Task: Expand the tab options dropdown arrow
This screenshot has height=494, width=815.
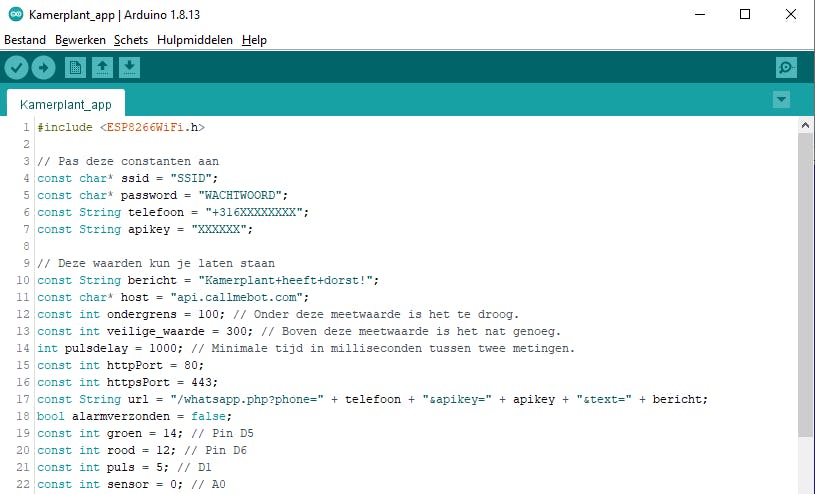Action: [x=782, y=100]
